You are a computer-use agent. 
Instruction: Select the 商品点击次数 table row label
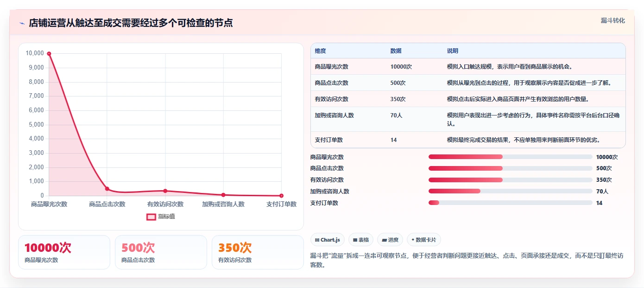(331, 83)
